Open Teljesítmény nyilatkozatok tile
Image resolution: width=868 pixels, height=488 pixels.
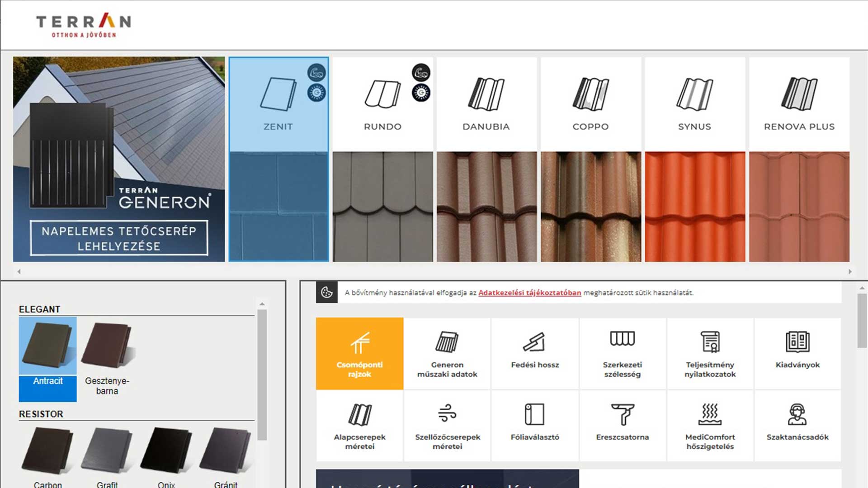point(710,353)
